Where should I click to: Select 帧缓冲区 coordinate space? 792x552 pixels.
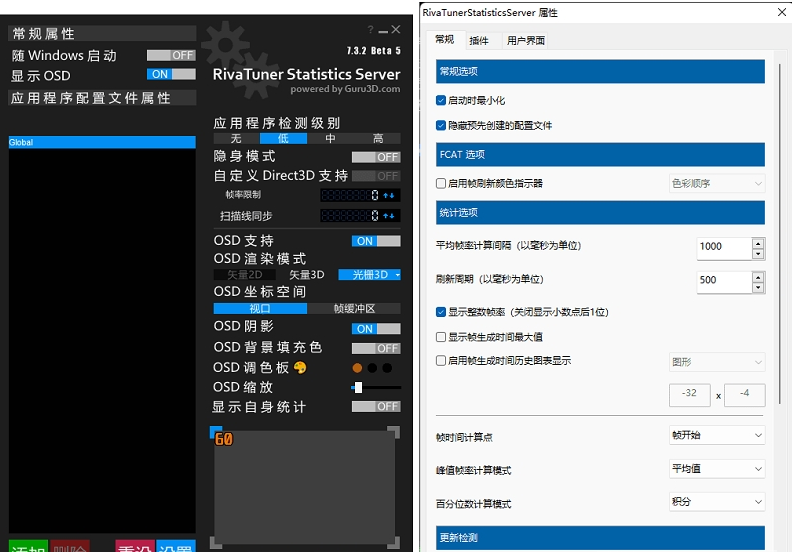pos(354,309)
